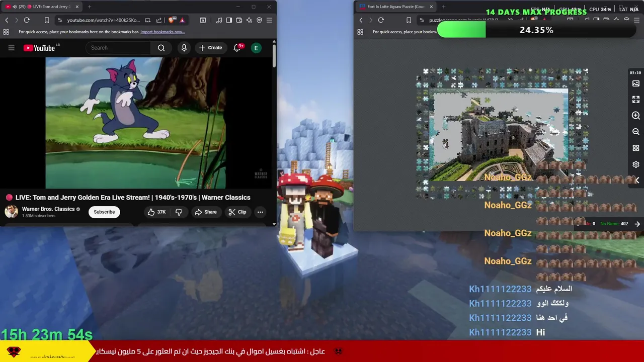Screen dimensions: 644x362
Task: Open a new tab in the YouTube window
Action: (x=90, y=7)
